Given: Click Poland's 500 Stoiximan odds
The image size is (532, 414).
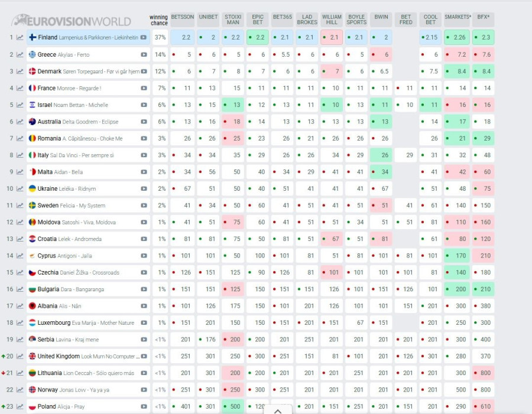Looking at the screenshot, I should [233, 406].
